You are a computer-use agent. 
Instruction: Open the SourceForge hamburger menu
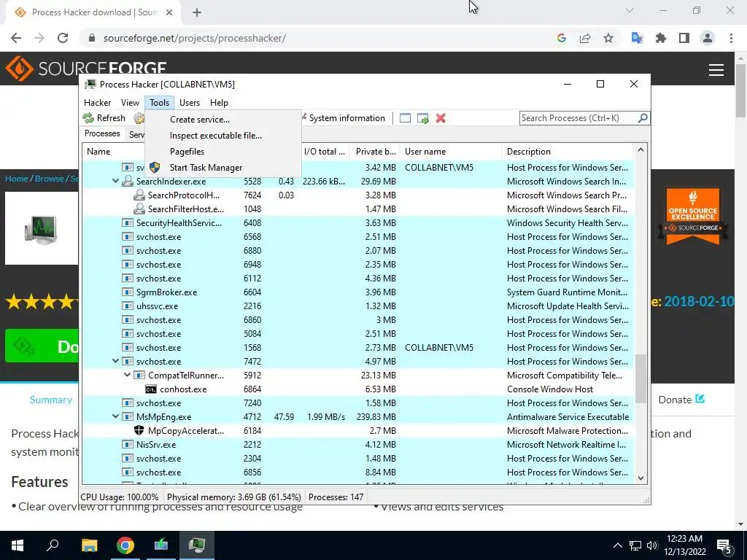tap(716, 70)
